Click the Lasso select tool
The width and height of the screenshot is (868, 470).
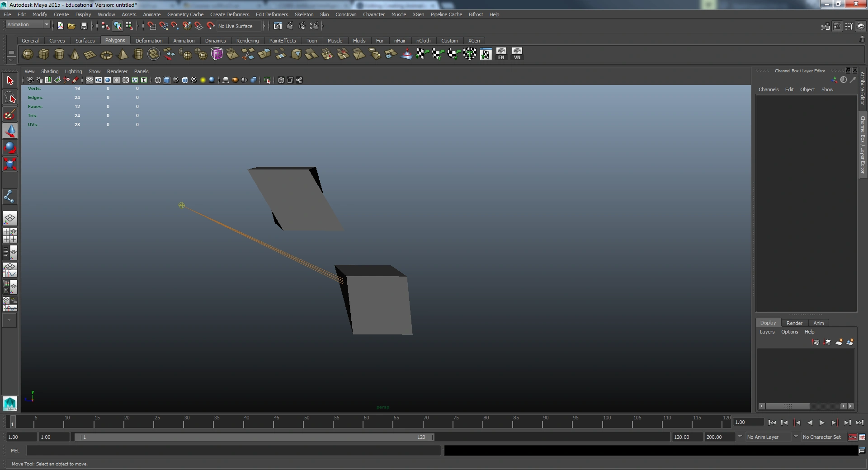(10, 98)
